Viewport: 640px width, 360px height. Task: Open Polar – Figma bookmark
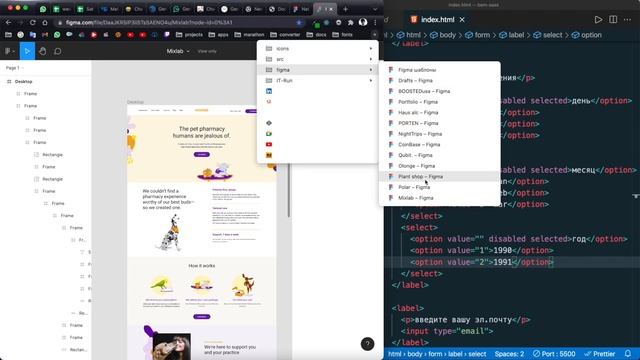click(x=440, y=187)
